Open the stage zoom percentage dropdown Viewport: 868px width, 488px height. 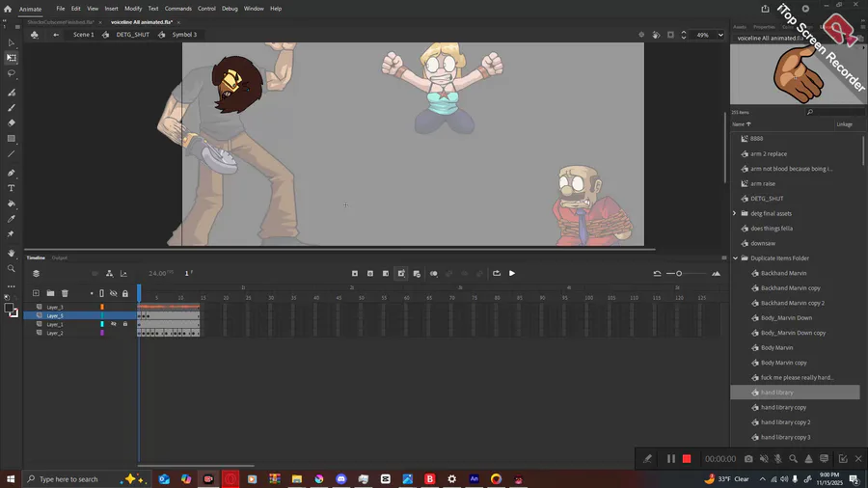pyautogui.click(x=720, y=35)
